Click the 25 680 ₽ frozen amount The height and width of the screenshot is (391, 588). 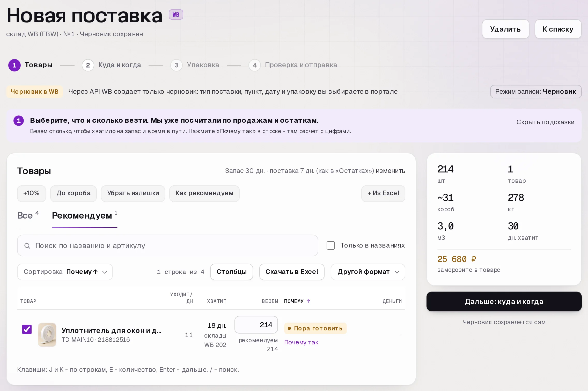tap(457, 259)
